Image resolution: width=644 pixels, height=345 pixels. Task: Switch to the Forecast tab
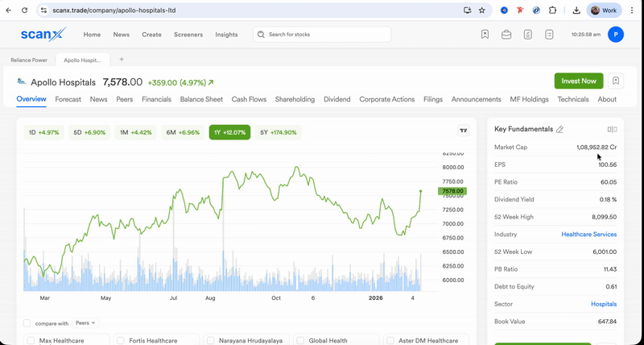point(68,99)
